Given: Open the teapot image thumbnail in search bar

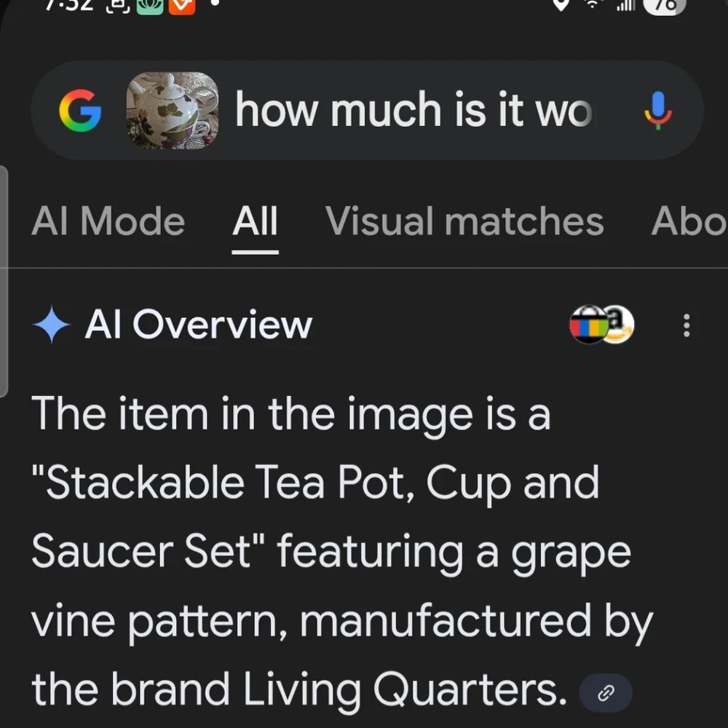Looking at the screenshot, I should (x=173, y=110).
